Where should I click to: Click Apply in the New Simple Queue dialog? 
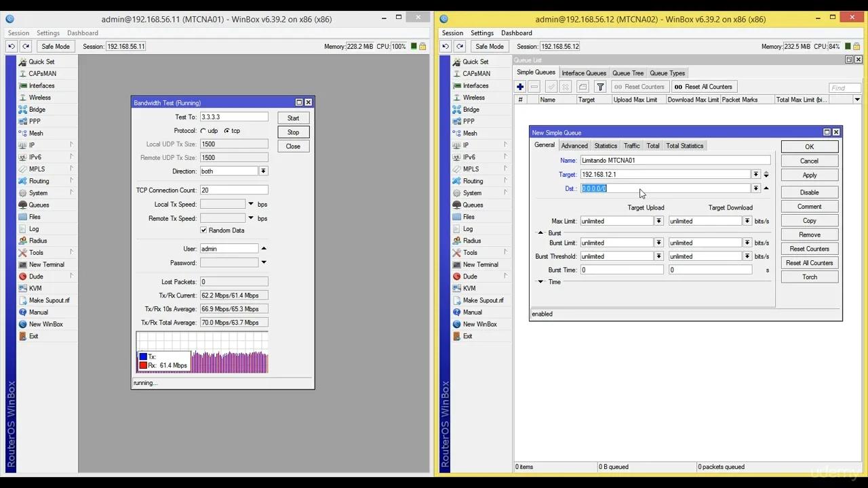tap(809, 175)
